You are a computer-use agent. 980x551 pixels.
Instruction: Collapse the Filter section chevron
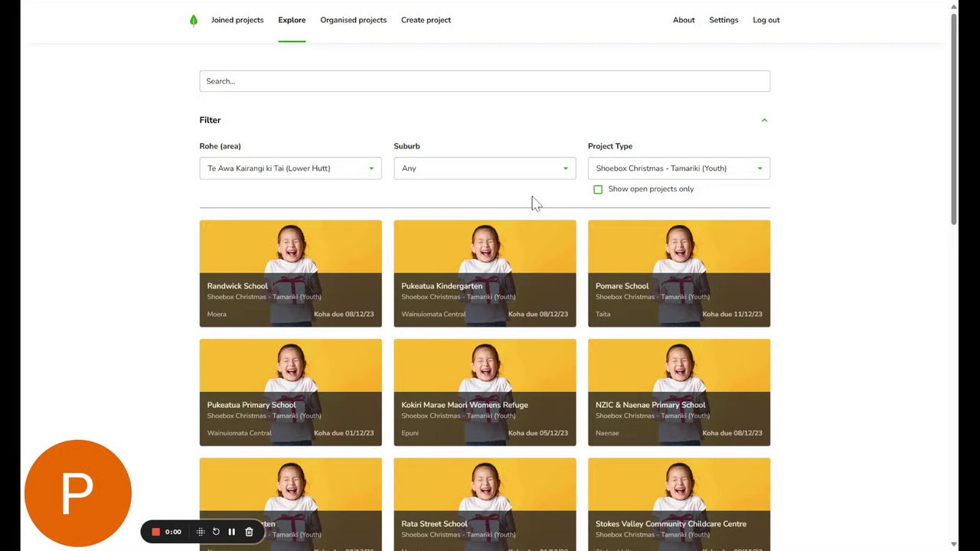pos(764,120)
